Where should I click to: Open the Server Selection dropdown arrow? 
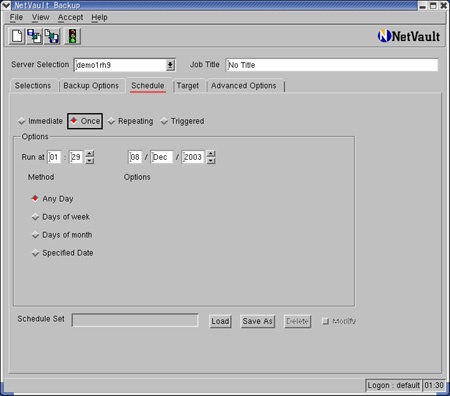pos(170,65)
